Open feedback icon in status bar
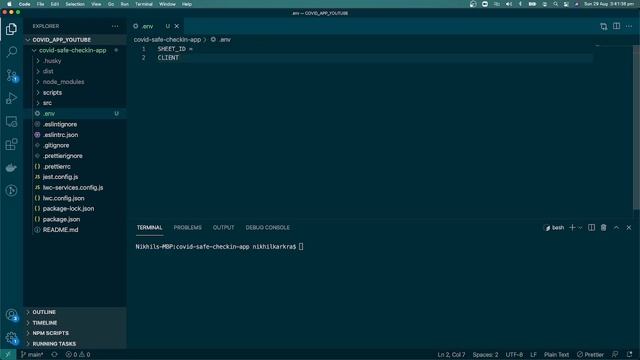The image size is (640, 360). click(615, 355)
